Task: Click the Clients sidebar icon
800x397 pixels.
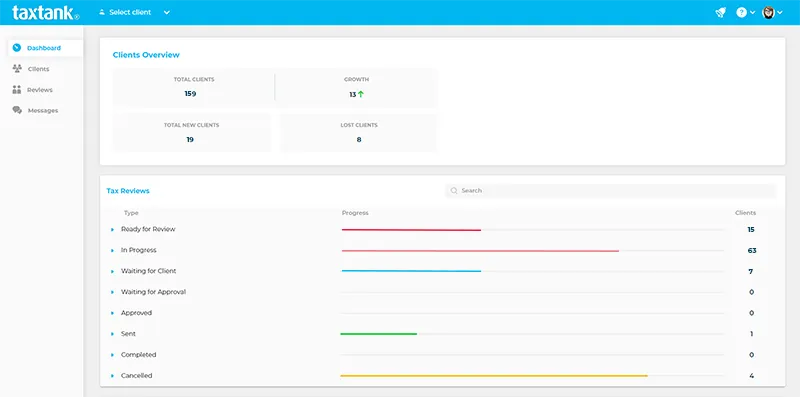Action: click(17, 69)
